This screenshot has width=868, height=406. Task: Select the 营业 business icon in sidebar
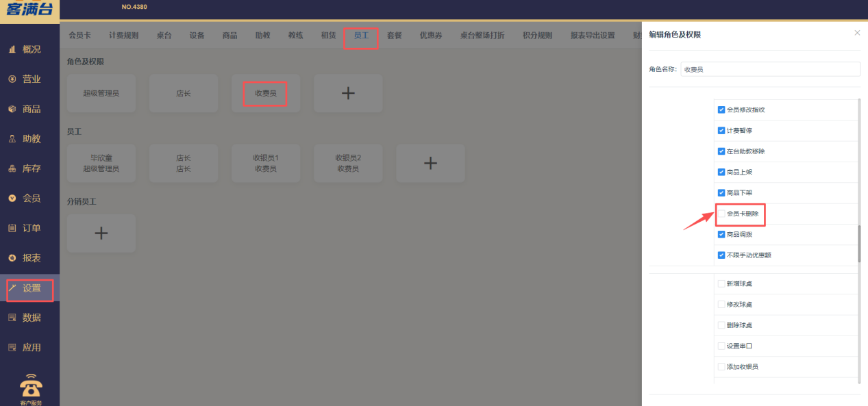click(29, 79)
